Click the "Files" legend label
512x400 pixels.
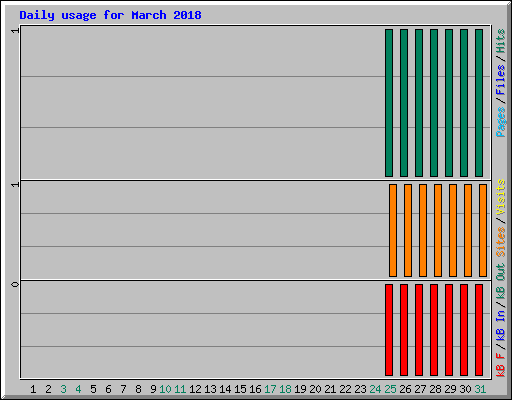(500, 80)
